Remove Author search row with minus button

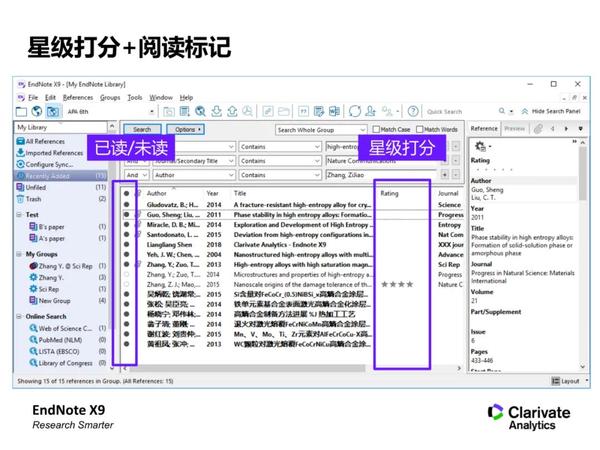click(x=455, y=175)
